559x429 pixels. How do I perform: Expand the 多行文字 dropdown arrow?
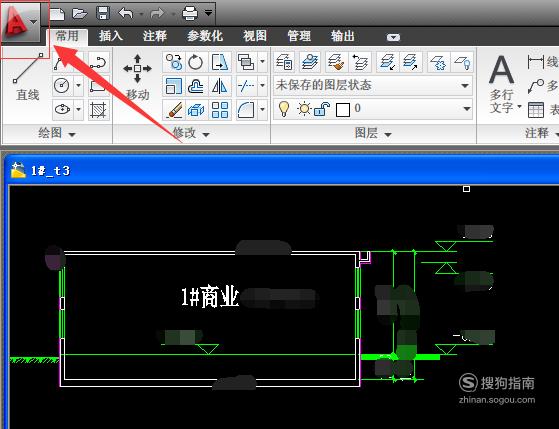519,106
